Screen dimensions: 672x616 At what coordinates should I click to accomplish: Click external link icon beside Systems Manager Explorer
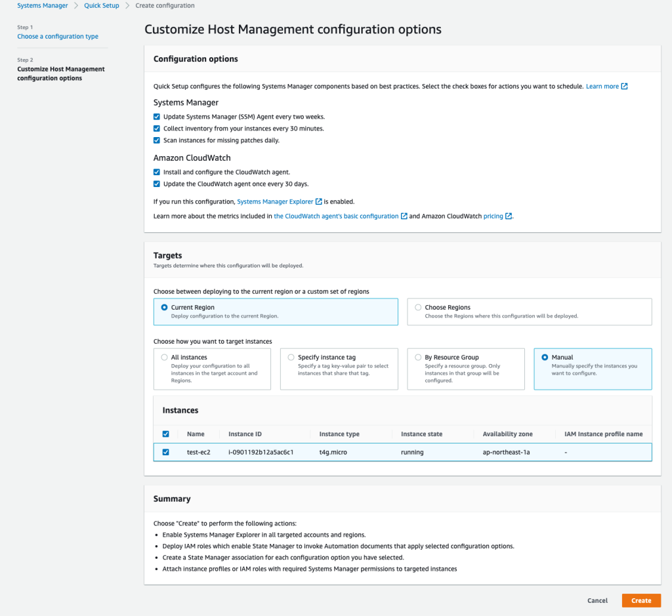(318, 201)
